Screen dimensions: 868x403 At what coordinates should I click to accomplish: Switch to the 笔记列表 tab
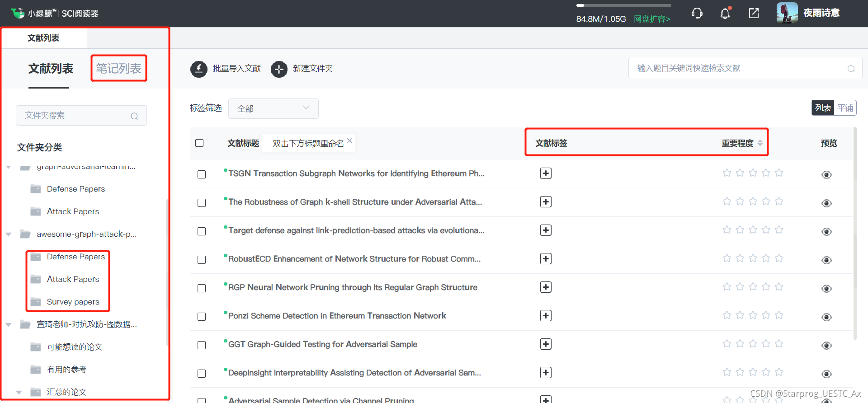tap(118, 68)
